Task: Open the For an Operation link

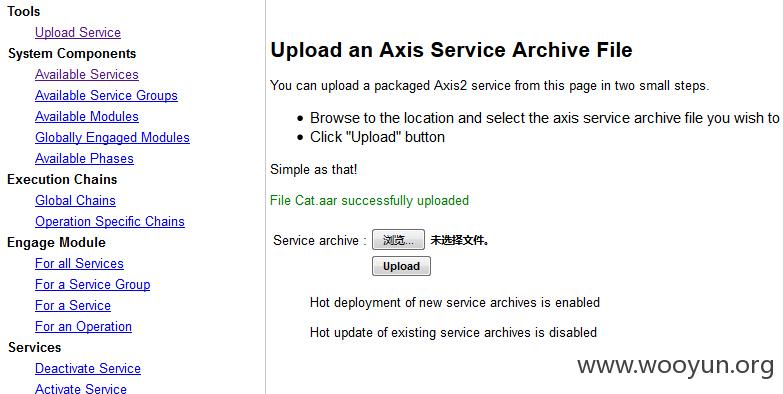Action: click(x=83, y=326)
